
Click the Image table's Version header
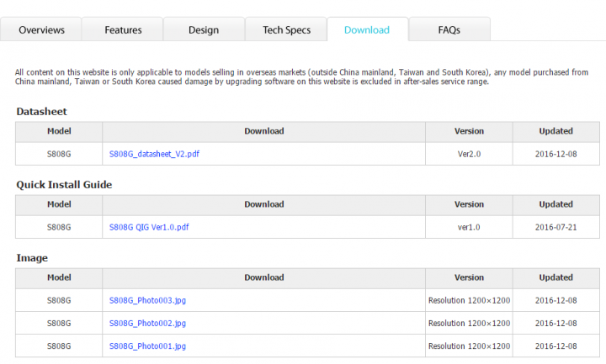click(x=469, y=277)
